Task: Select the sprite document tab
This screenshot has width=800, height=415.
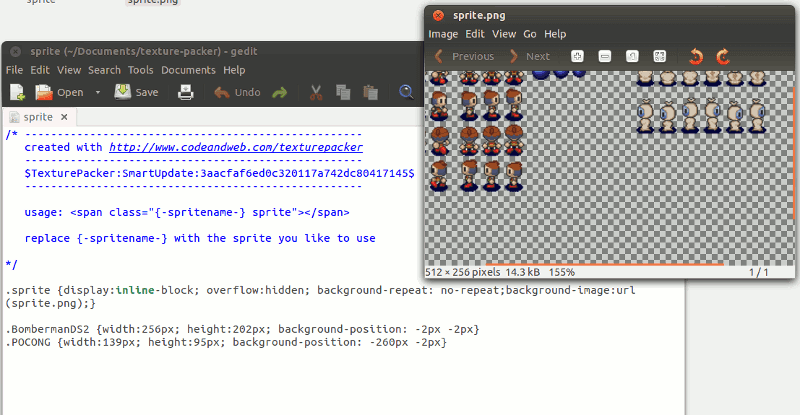Action: (38, 117)
